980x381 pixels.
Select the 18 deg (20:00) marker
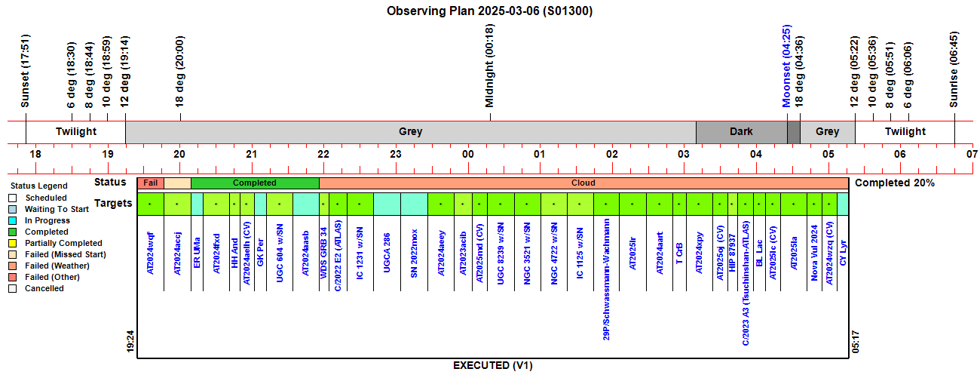pyautogui.click(x=180, y=72)
